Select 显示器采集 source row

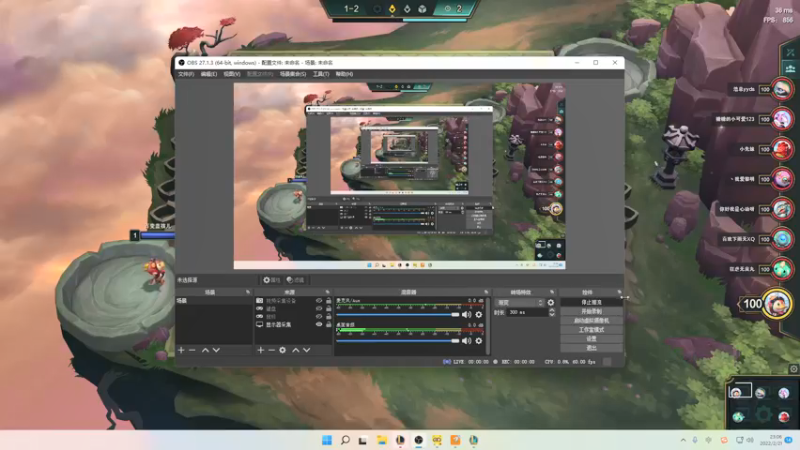[293, 324]
